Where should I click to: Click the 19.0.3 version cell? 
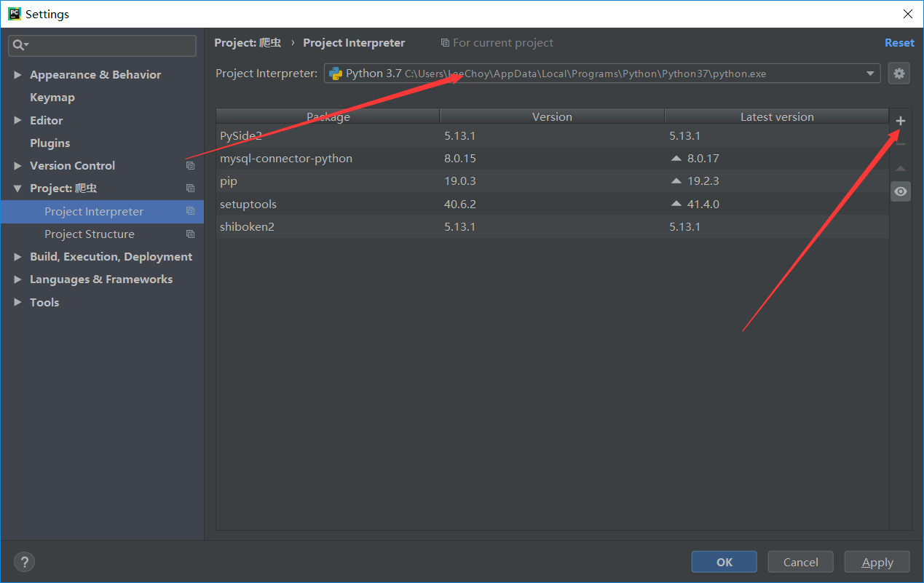click(x=459, y=181)
